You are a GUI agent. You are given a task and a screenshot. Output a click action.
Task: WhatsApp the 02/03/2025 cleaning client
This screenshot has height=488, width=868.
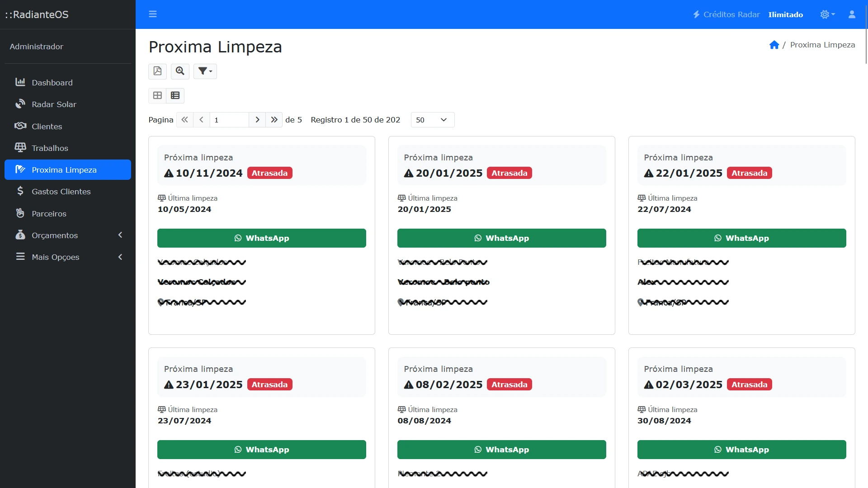pos(742,450)
